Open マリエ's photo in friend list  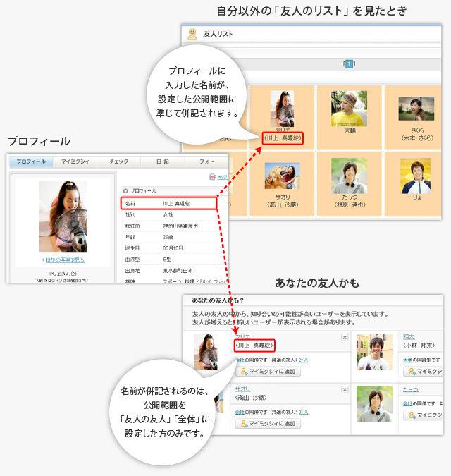point(282,109)
